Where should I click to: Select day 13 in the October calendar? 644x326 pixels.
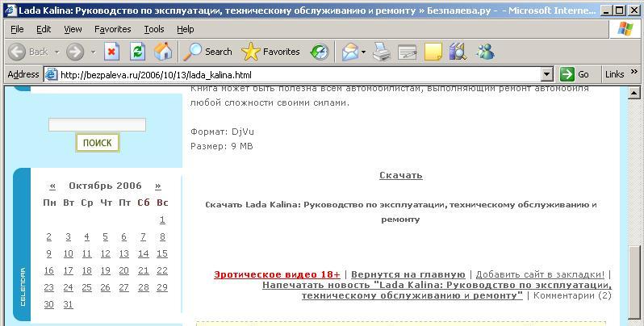pos(124,253)
